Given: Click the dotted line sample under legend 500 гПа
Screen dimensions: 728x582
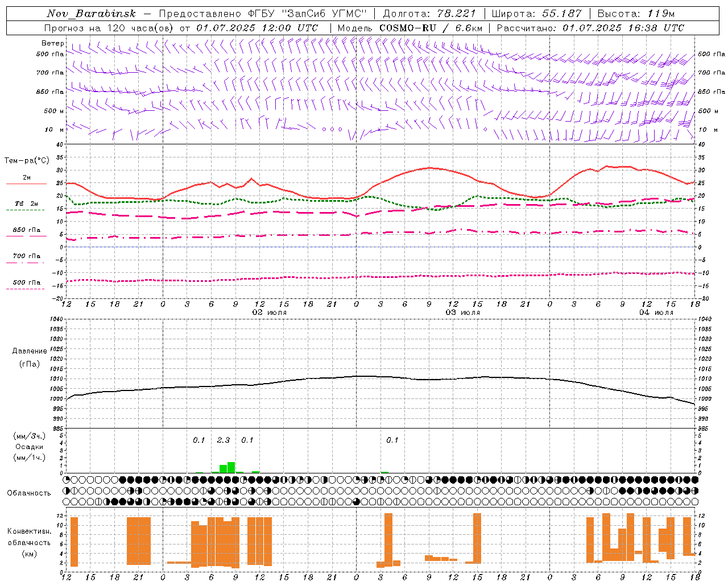Looking at the screenshot, I should tap(25, 289).
